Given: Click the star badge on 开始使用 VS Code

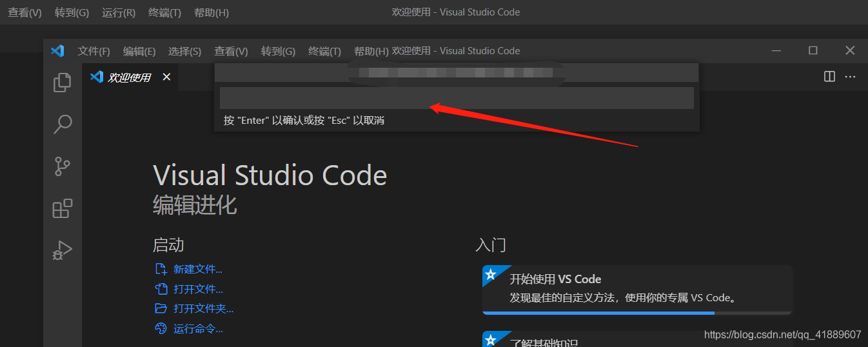Looking at the screenshot, I should tap(490, 274).
